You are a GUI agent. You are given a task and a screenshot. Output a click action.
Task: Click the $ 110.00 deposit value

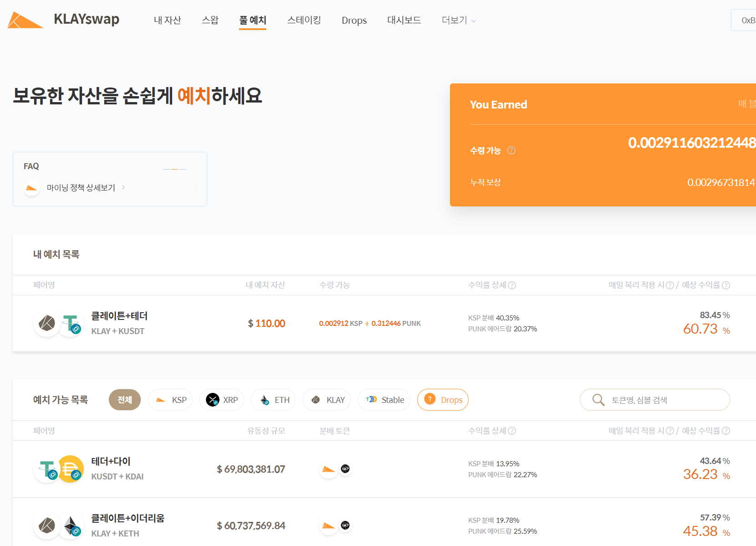click(x=266, y=324)
